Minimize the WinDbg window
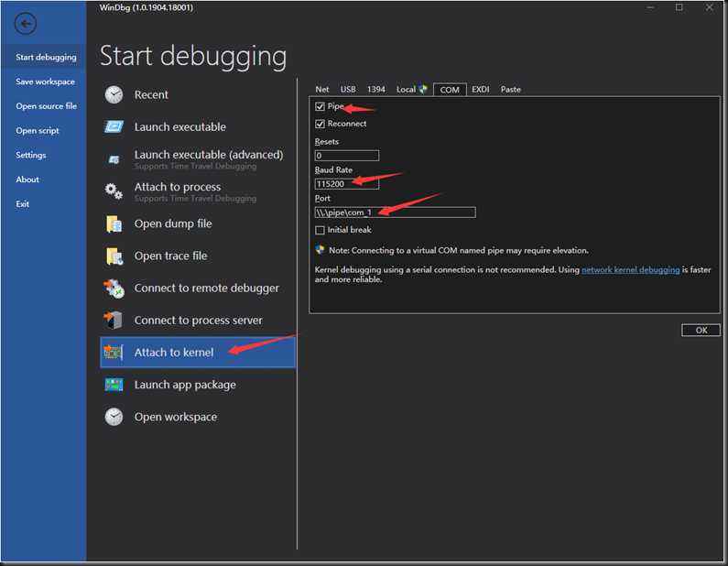The image size is (728, 566). pos(650,7)
